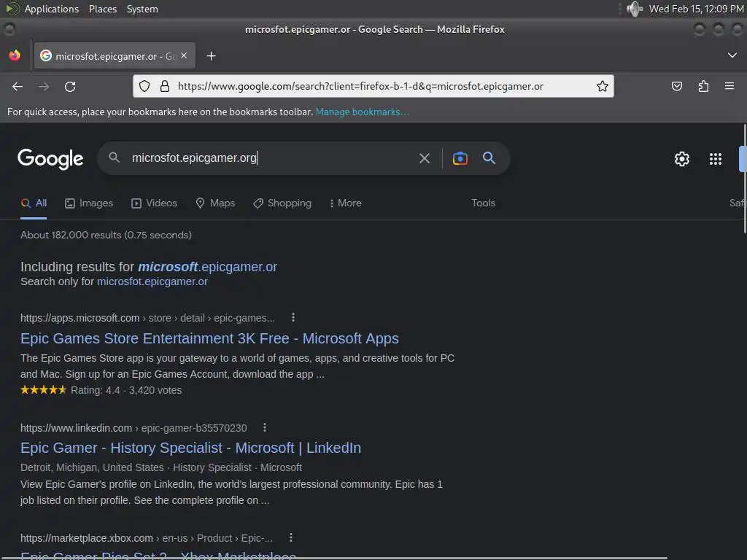Open the Google apps grid
Screen dimensions: 747x560
(716, 158)
